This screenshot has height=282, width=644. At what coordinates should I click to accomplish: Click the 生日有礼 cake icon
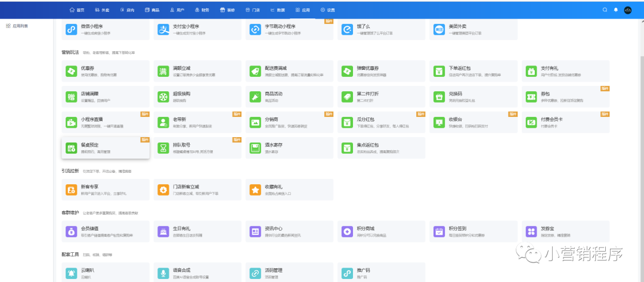(x=163, y=231)
